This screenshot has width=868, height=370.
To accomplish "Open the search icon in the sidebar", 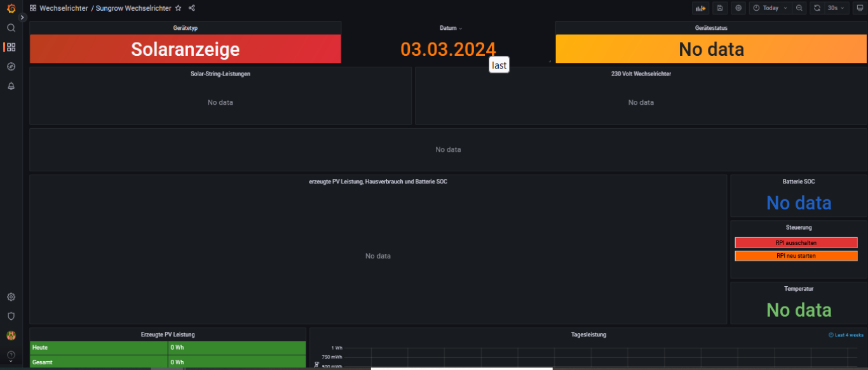I will [x=11, y=28].
